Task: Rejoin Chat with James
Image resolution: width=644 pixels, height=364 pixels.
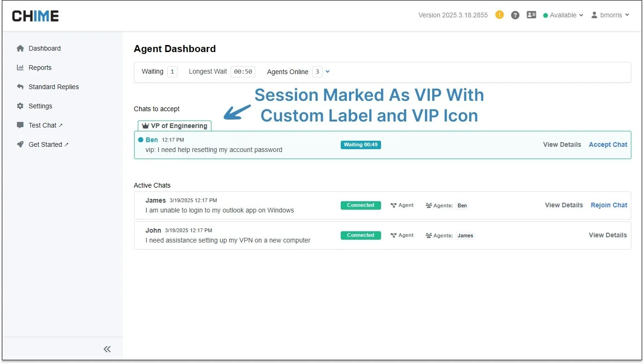Action: click(609, 205)
